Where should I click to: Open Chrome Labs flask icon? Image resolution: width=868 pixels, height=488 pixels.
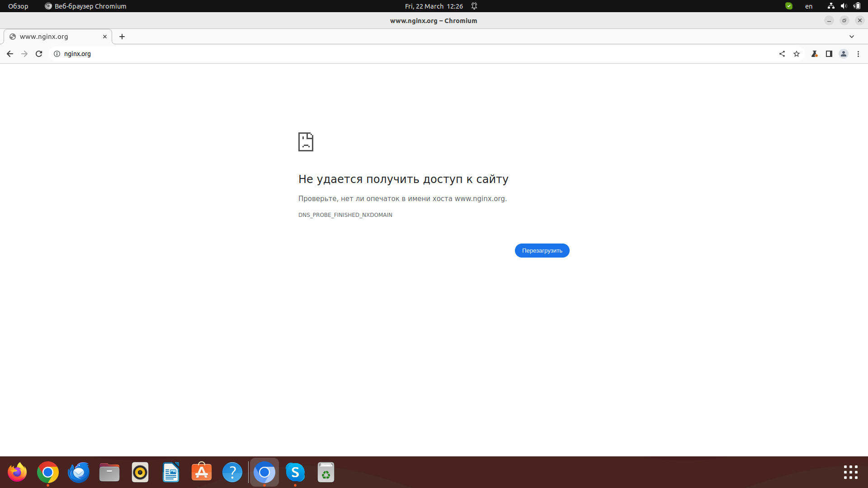(815, 54)
